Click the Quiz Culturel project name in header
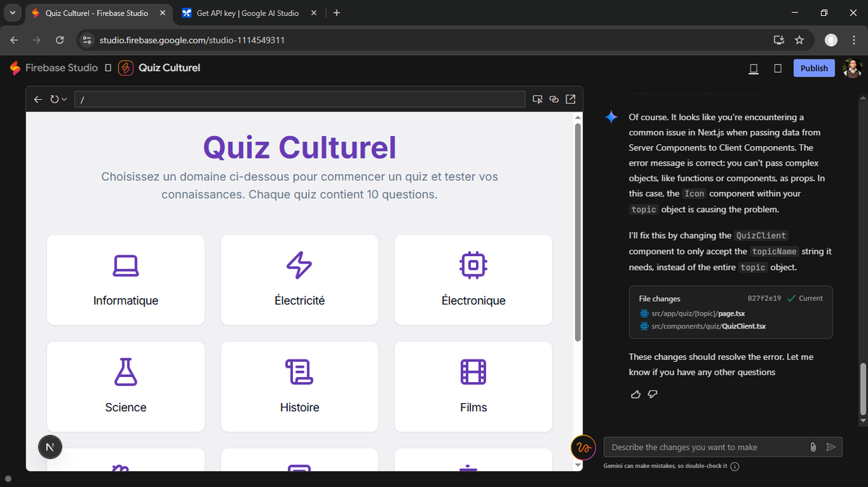The image size is (868, 487). click(169, 68)
